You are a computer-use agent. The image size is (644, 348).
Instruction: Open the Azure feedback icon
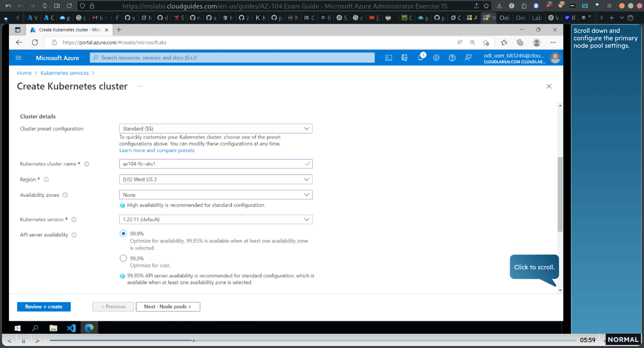pos(468,58)
